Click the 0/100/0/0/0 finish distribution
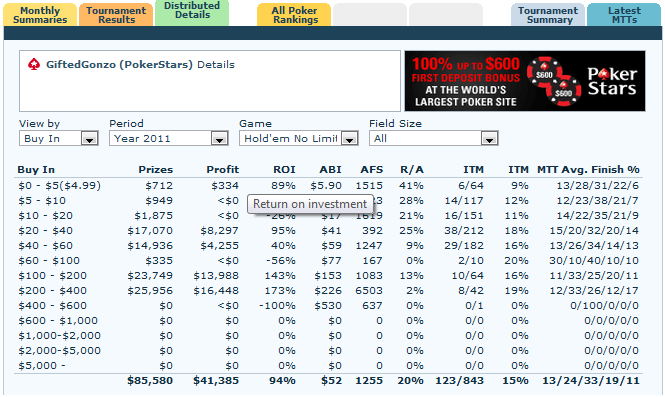Viewport: 665px width, 397px height. click(x=605, y=306)
